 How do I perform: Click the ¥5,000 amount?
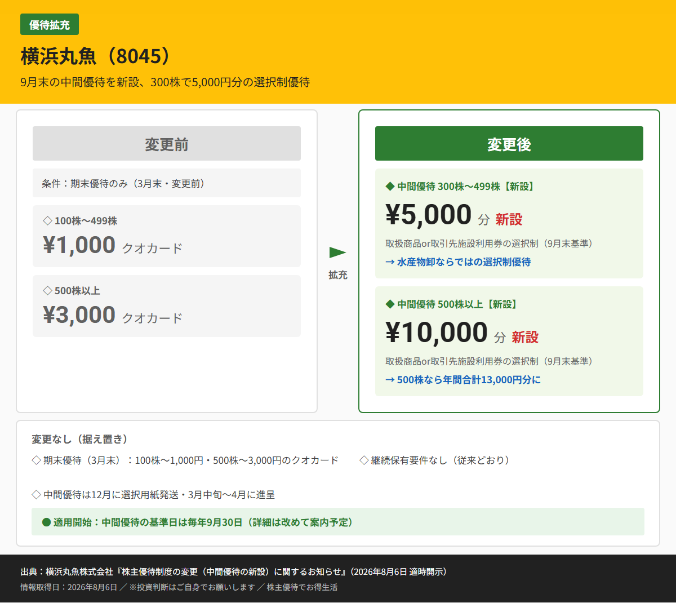429,215
